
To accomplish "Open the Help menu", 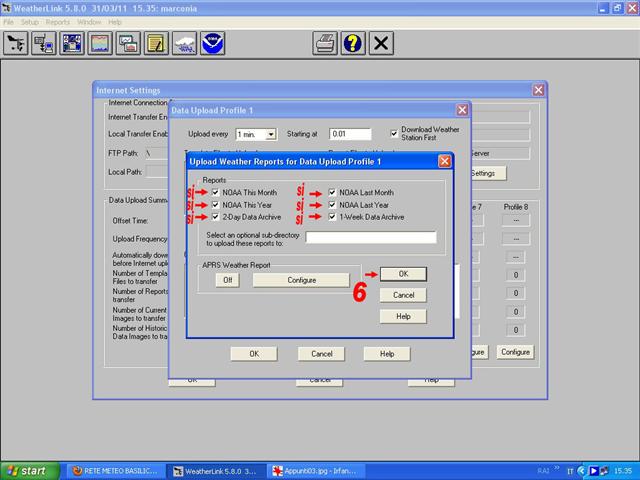I will pos(115,22).
